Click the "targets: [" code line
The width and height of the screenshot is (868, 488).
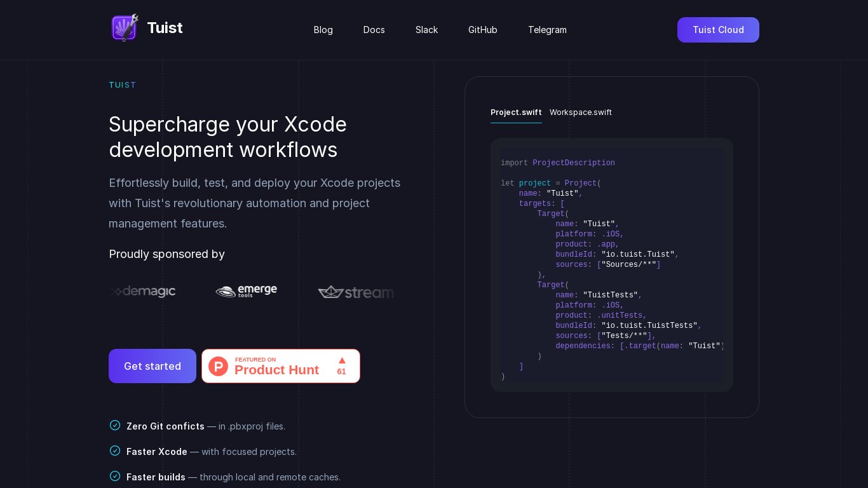[x=542, y=204]
